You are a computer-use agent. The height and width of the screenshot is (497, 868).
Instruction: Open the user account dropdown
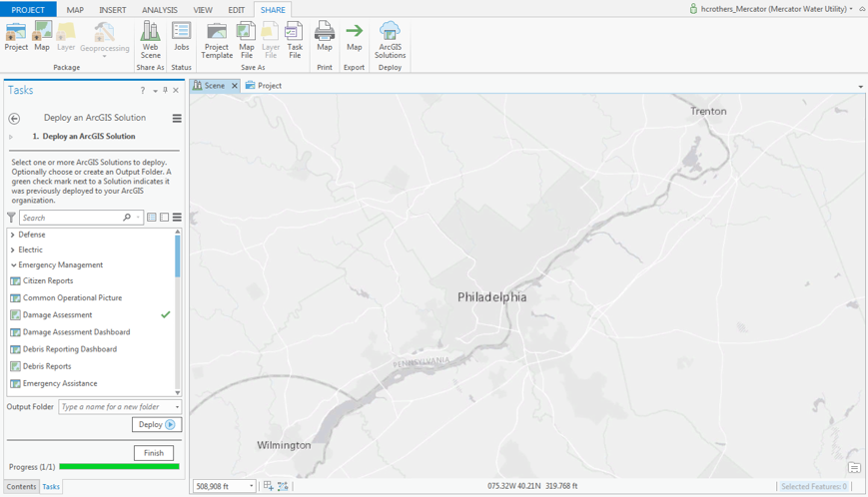(x=851, y=9)
